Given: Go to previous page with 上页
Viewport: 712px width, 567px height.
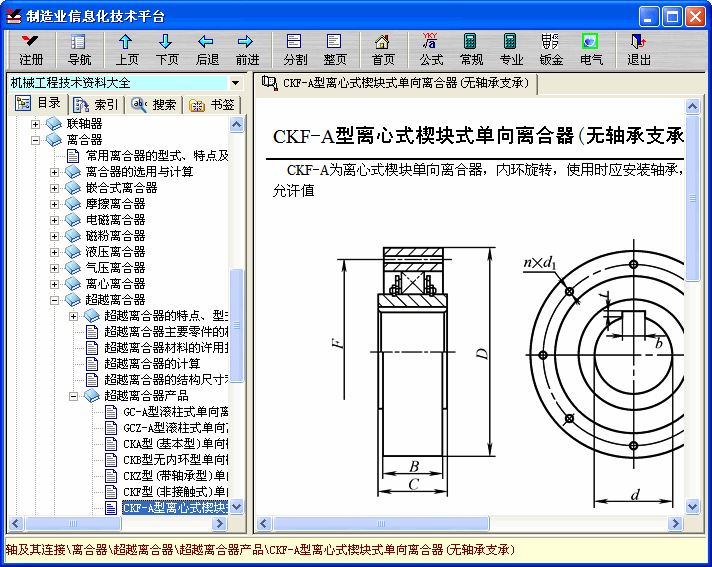Looking at the screenshot, I should [127, 49].
